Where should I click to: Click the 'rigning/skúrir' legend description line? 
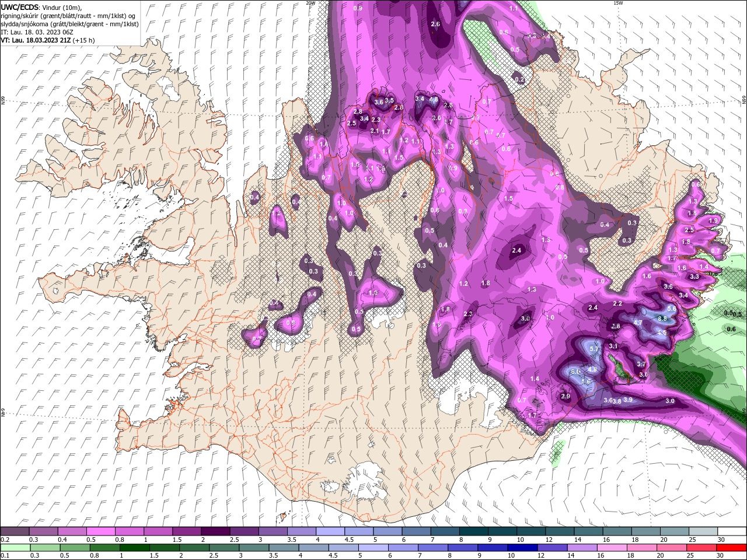click(x=69, y=16)
